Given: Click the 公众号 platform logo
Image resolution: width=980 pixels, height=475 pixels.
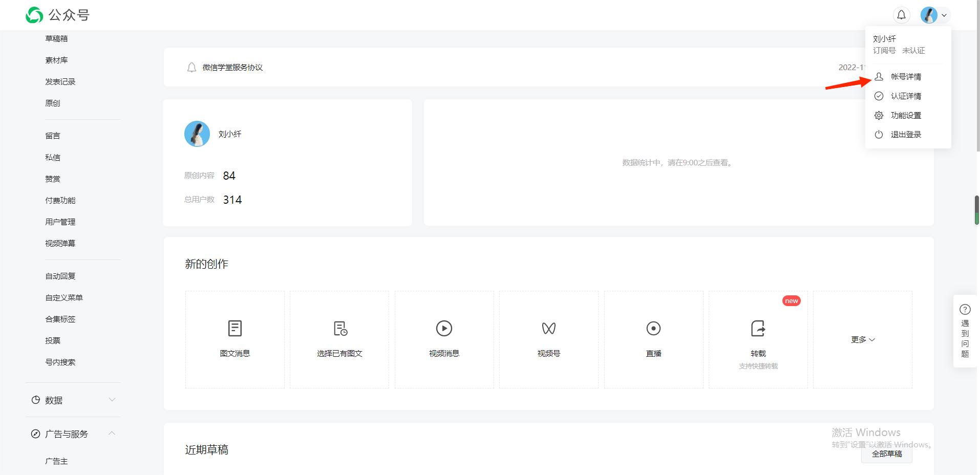Looking at the screenshot, I should coord(57,14).
